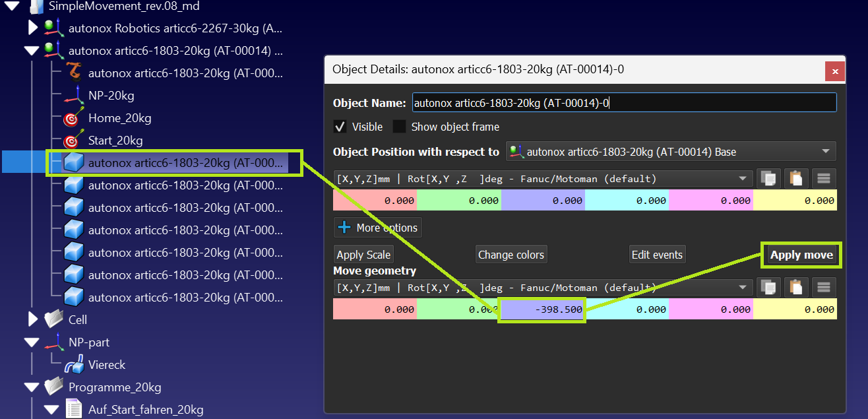Enable the Show object frame checkbox

coord(399,126)
